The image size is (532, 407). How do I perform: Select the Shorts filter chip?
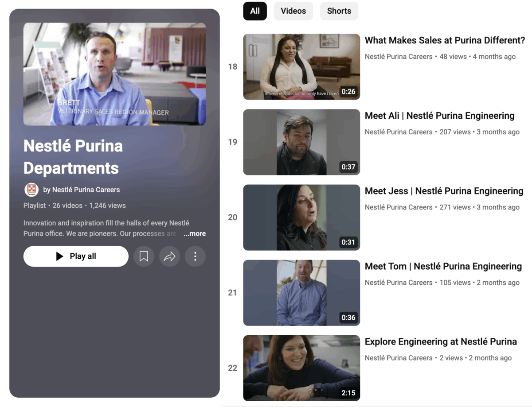tap(339, 11)
